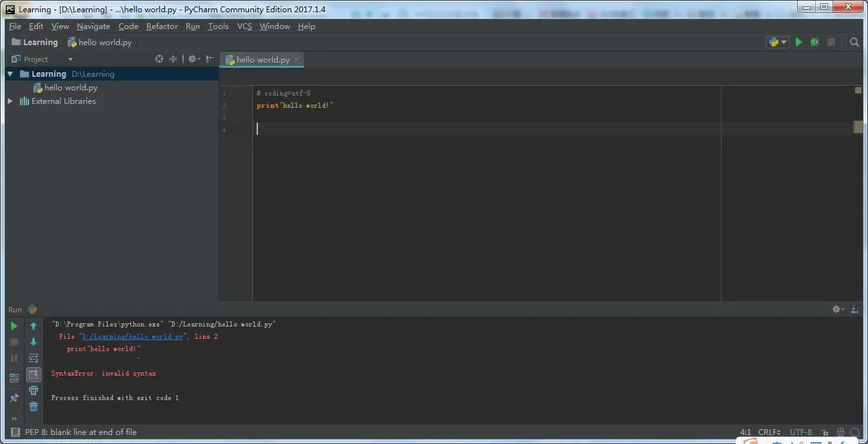Viewport: 868px width, 444px height.
Task: Click the event log bubble icon
Action: pyautogui.click(x=854, y=432)
